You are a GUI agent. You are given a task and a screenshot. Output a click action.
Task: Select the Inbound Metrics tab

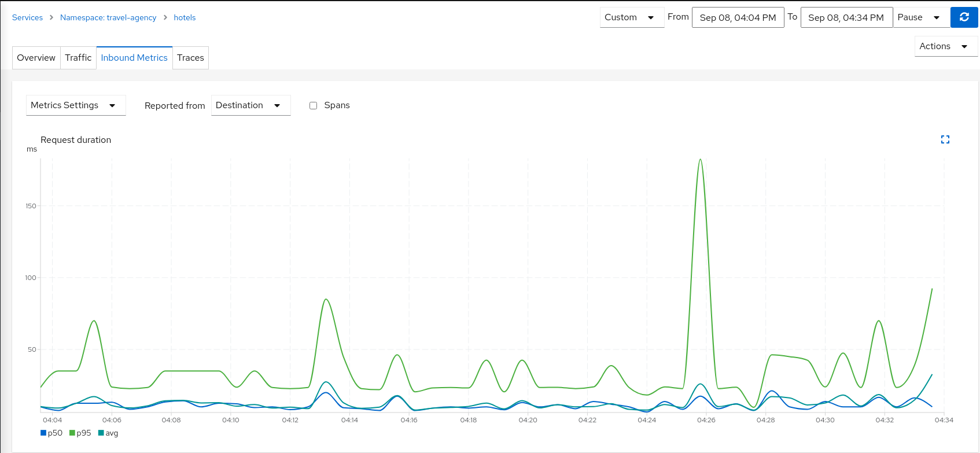134,58
